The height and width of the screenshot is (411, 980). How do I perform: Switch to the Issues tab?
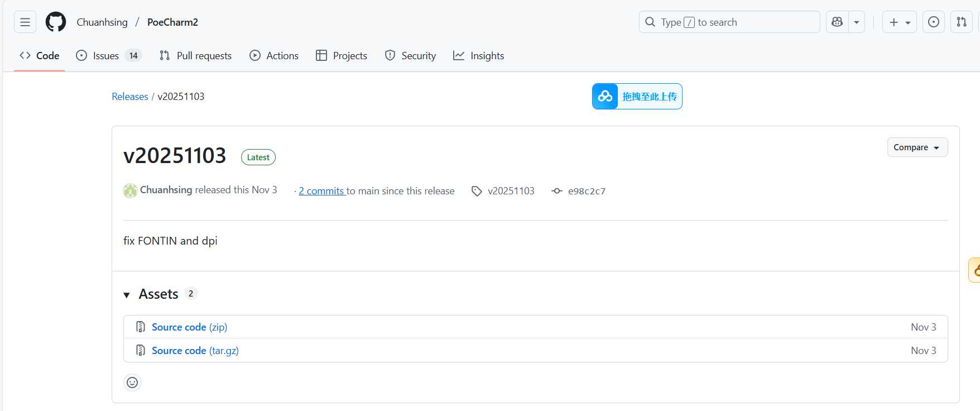click(109, 56)
